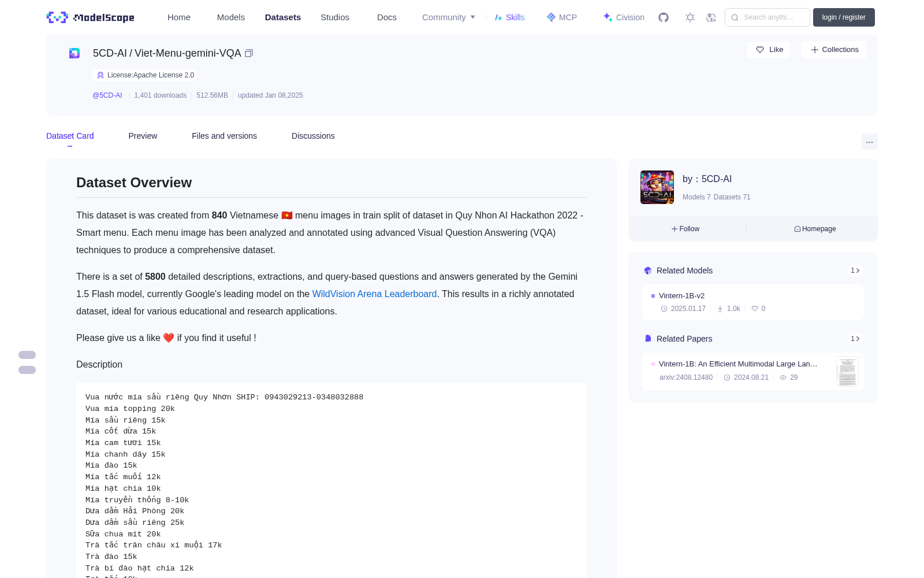The width and height of the screenshot is (924, 578).
Task: Click the Apache license badge icon
Action: tap(100, 75)
